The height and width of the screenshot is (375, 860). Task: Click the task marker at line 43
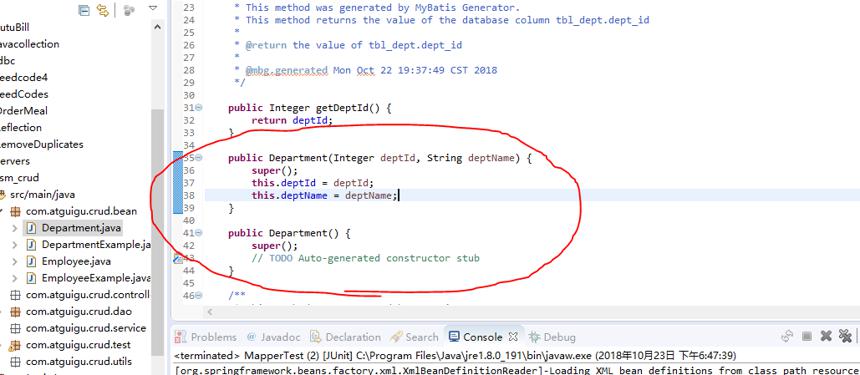[178, 259]
